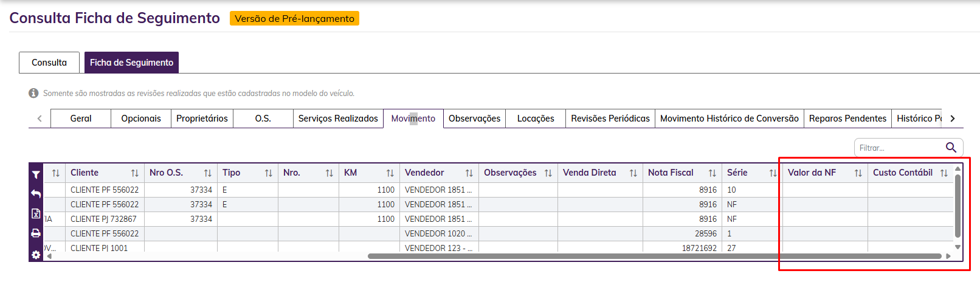Image resolution: width=980 pixels, height=296 pixels.
Task: Click the Valor da NF column header
Action: (x=812, y=173)
